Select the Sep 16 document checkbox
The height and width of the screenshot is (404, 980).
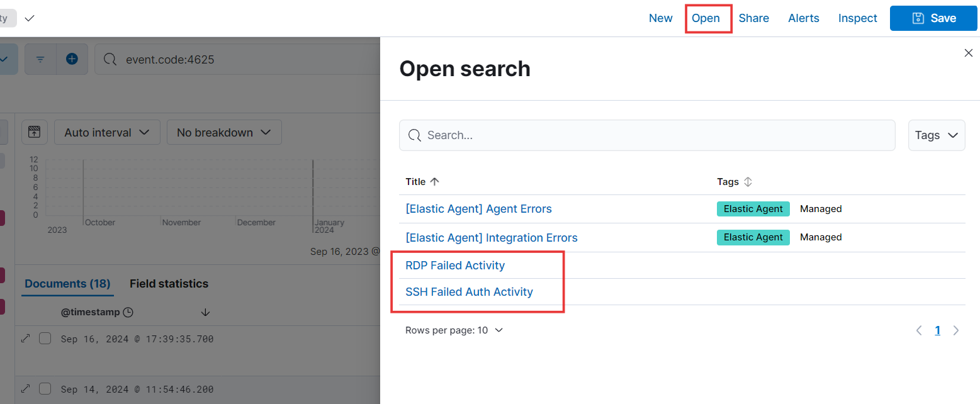point(45,339)
